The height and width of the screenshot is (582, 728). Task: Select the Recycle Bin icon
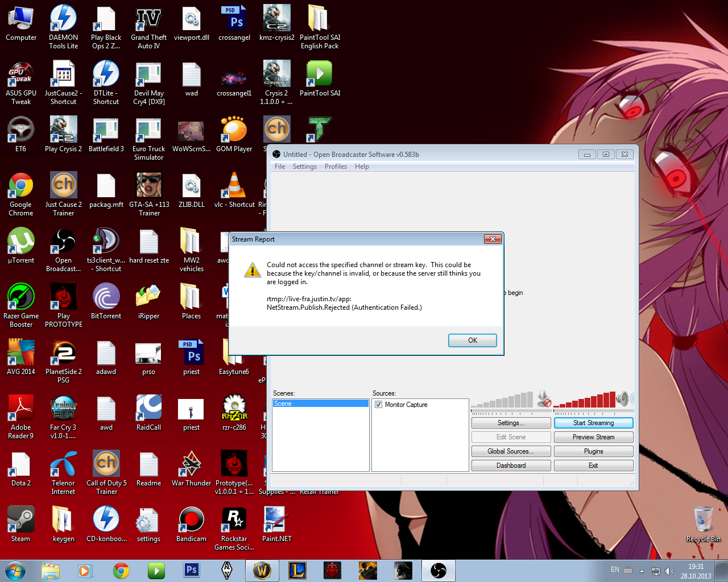click(703, 525)
